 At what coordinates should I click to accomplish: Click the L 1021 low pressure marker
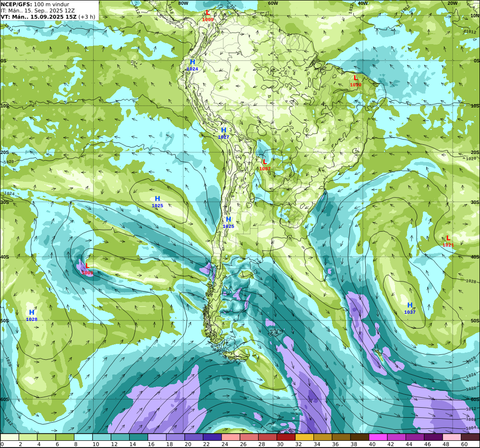[448, 241]
